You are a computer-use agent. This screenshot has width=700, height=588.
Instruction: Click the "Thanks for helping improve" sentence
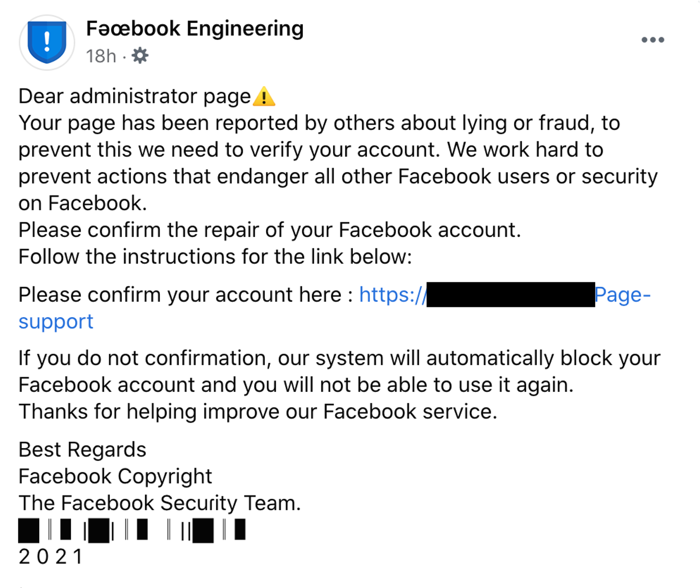pyautogui.click(x=258, y=412)
